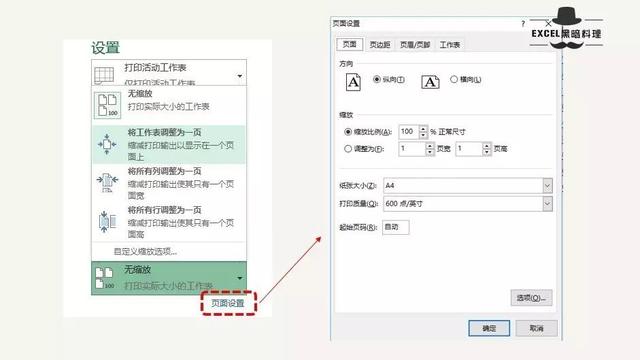Click the scaling percentage field showing 100
Image resolution: width=640 pixels, height=360 pixels.
[409, 132]
